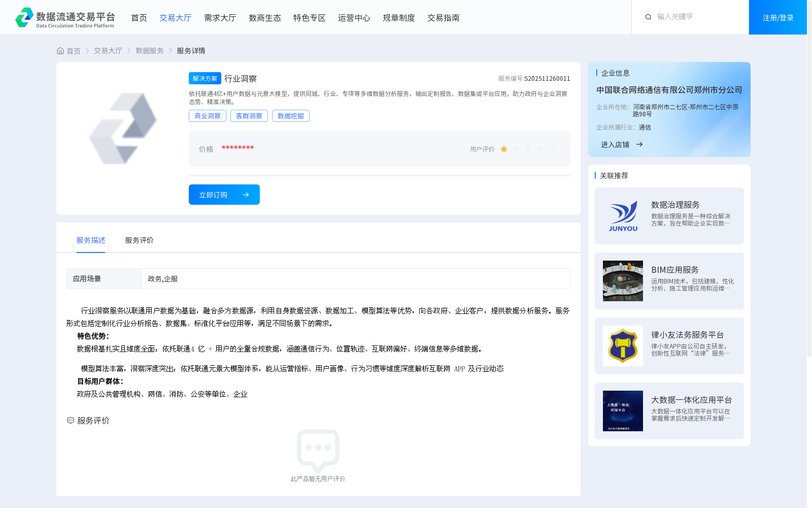The image size is (812, 508).
Task: Open 数商生态 navigation item
Action: pyautogui.click(x=265, y=18)
